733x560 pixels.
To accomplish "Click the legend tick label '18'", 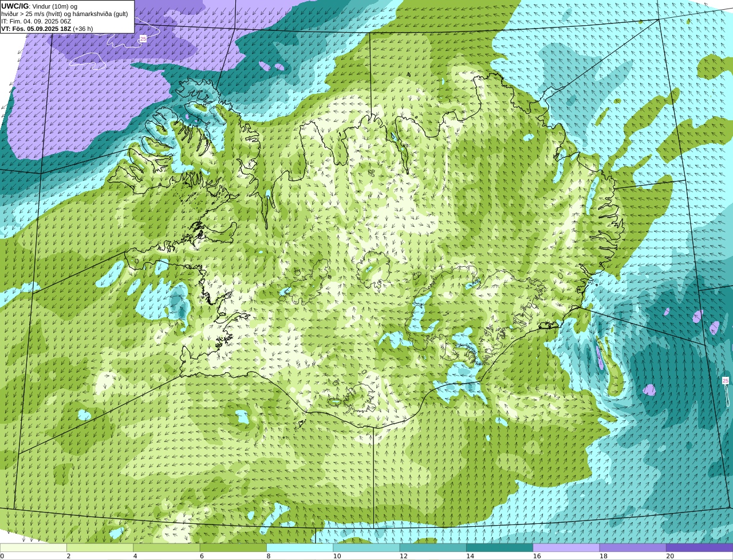I will point(603,556).
